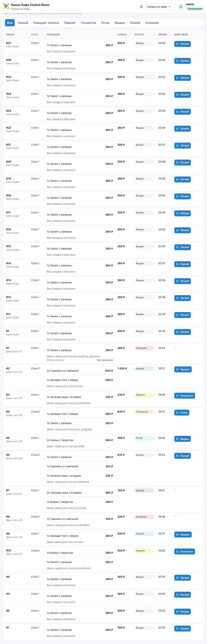This screenshot has height=644, width=207.
Task: Move order #3 (Демо гость 03) to Готовится
Action: 184,396
